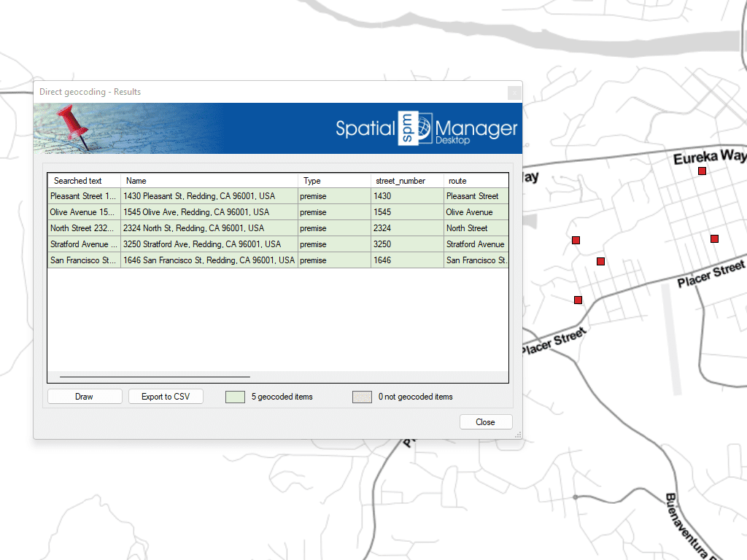Click street number cell '1646'
Image resolution: width=747 pixels, height=560 pixels.
coord(407,260)
